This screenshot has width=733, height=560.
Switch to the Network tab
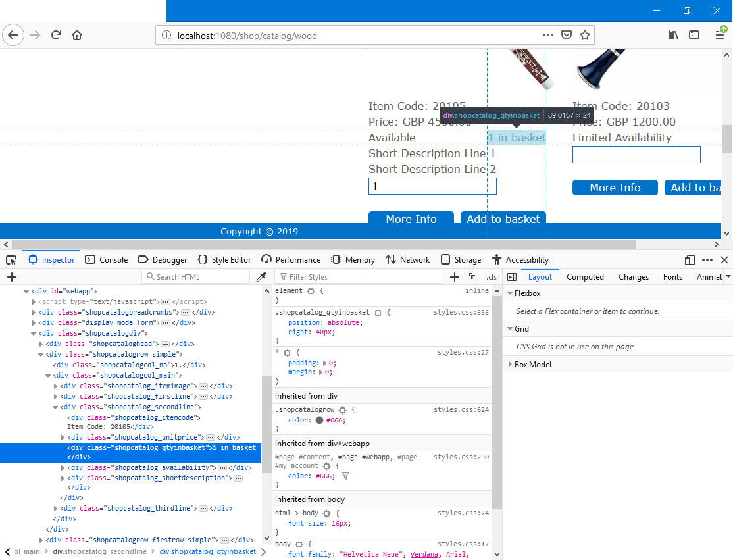pyautogui.click(x=408, y=260)
